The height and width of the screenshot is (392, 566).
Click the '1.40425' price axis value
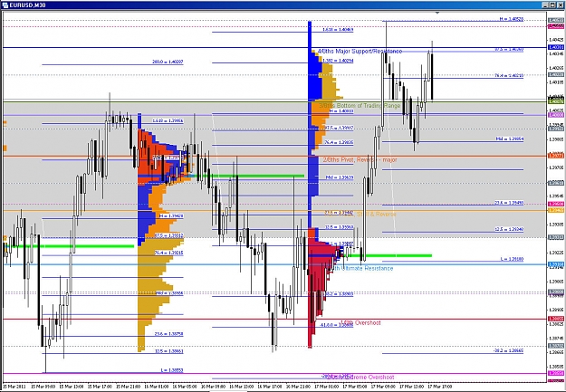tap(556, 39)
